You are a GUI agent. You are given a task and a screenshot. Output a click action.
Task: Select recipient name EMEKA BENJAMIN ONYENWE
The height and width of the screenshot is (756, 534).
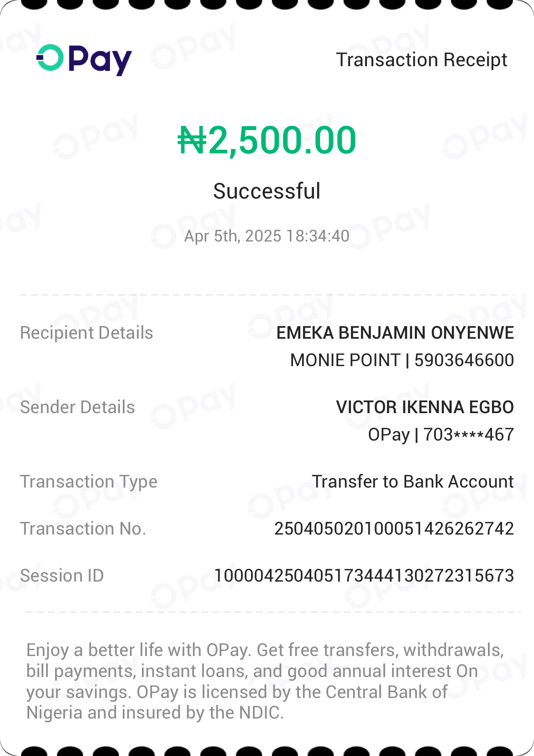(395, 333)
